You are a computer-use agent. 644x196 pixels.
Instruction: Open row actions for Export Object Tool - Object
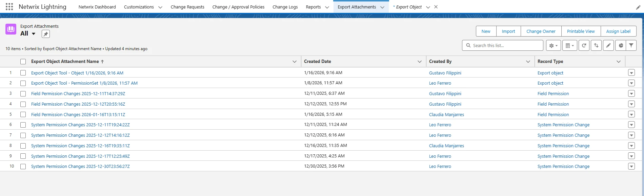coord(631,73)
